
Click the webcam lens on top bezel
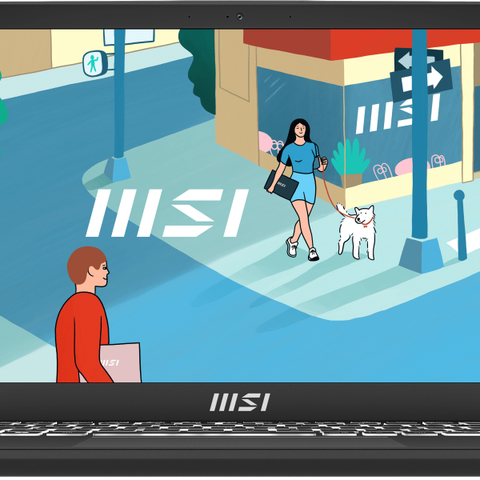[x=240, y=16]
